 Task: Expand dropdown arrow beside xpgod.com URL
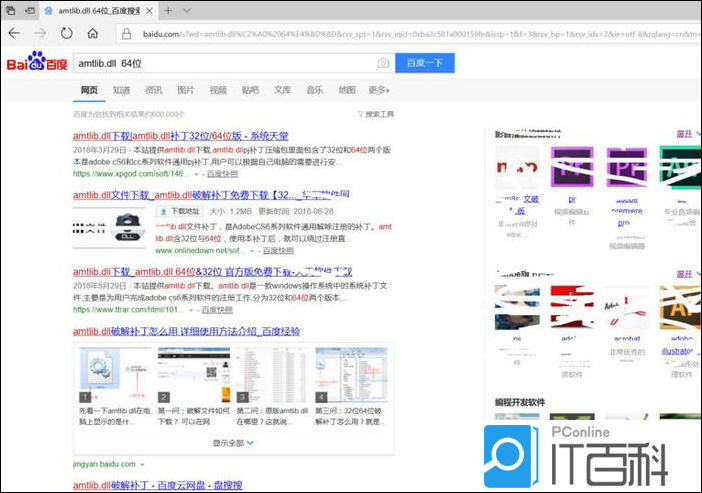(196, 174)
